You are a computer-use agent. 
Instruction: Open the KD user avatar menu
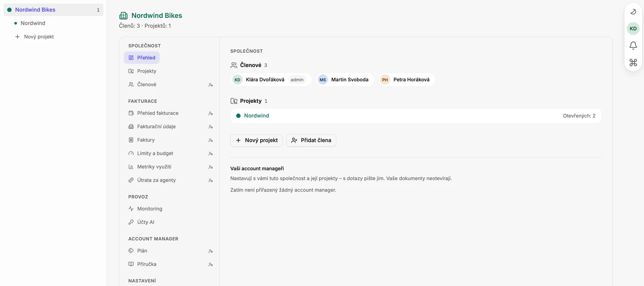point(633,29)
